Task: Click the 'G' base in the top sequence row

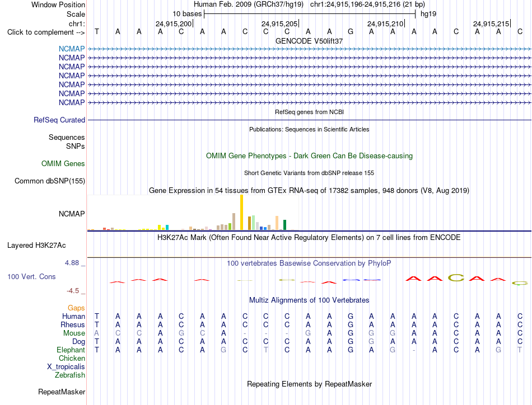Action: (x=351, y=31)
